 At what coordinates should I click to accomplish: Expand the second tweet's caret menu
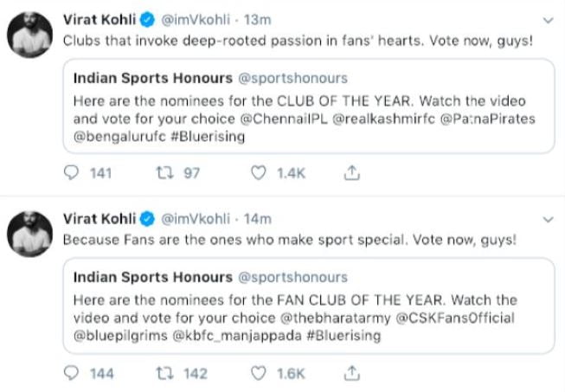546,218
